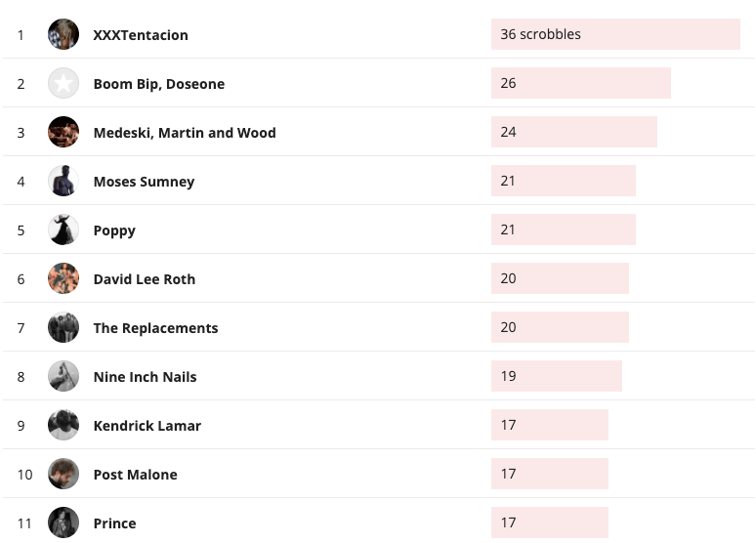Open the Prince artist name link
This screenshot has height=543, width=756.
[114, 523]
